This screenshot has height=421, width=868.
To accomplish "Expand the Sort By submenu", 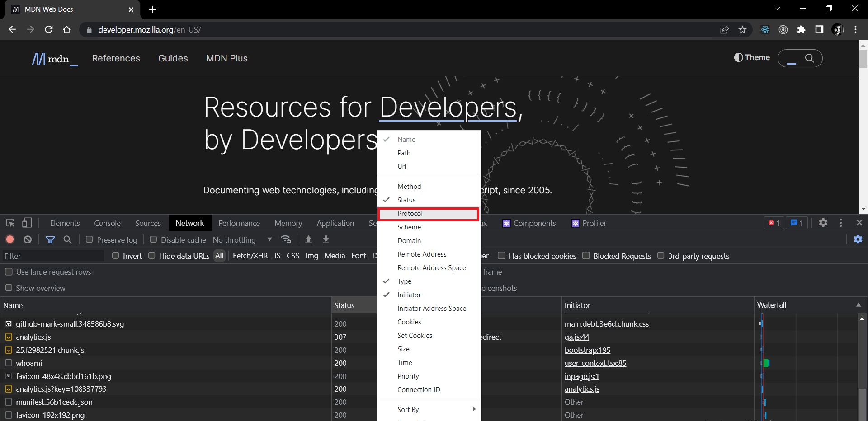I will [x=429, y=409].
